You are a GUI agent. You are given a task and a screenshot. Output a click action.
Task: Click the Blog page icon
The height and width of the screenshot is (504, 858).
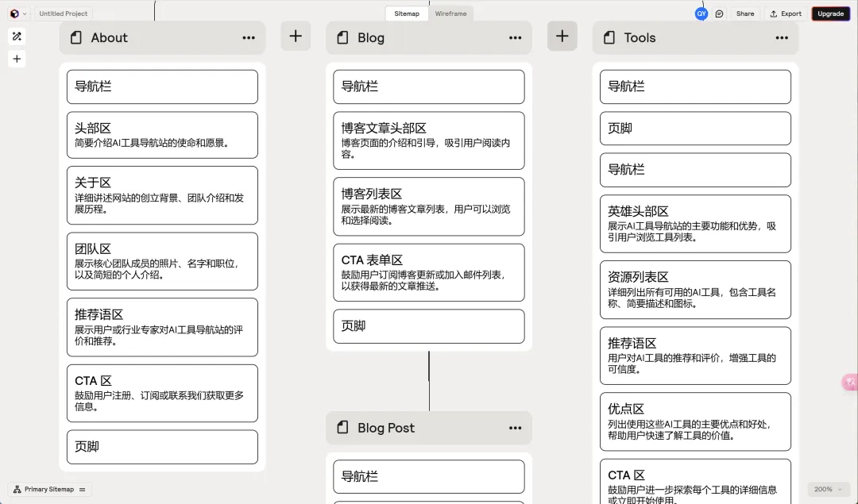342,38
